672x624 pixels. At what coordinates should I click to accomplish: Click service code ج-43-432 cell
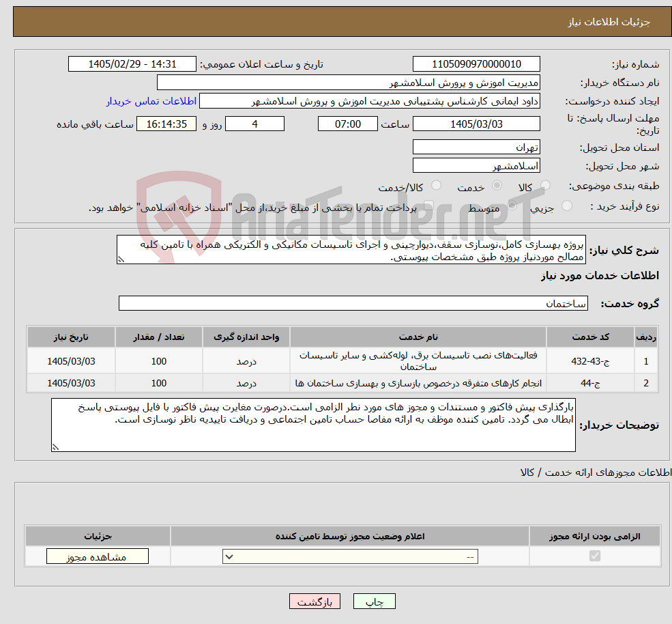590,360
